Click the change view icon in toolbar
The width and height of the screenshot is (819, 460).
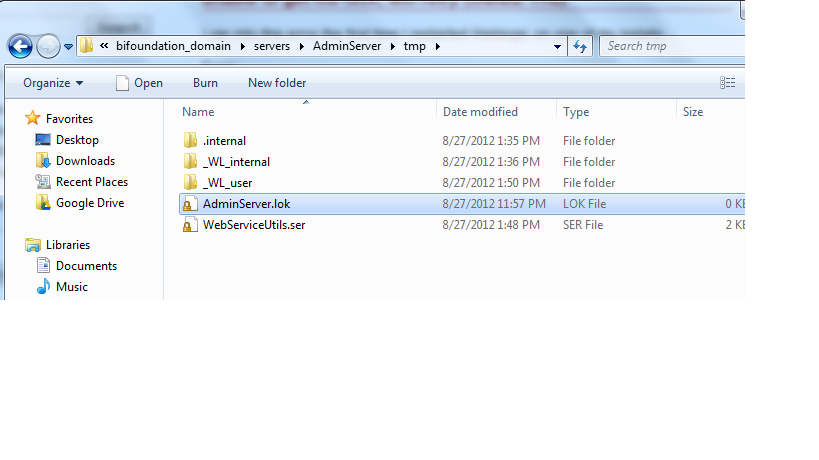(728, 83)
